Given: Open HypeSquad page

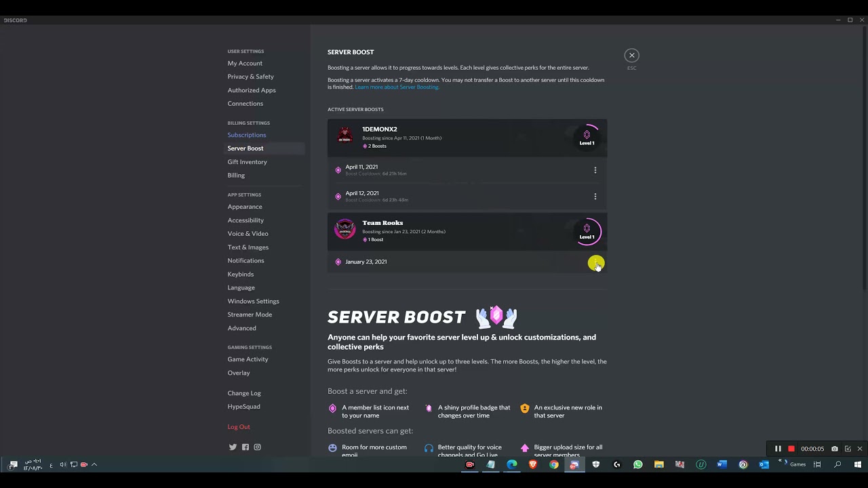Looking at the screenshot, I should click(x=243, y=407).
